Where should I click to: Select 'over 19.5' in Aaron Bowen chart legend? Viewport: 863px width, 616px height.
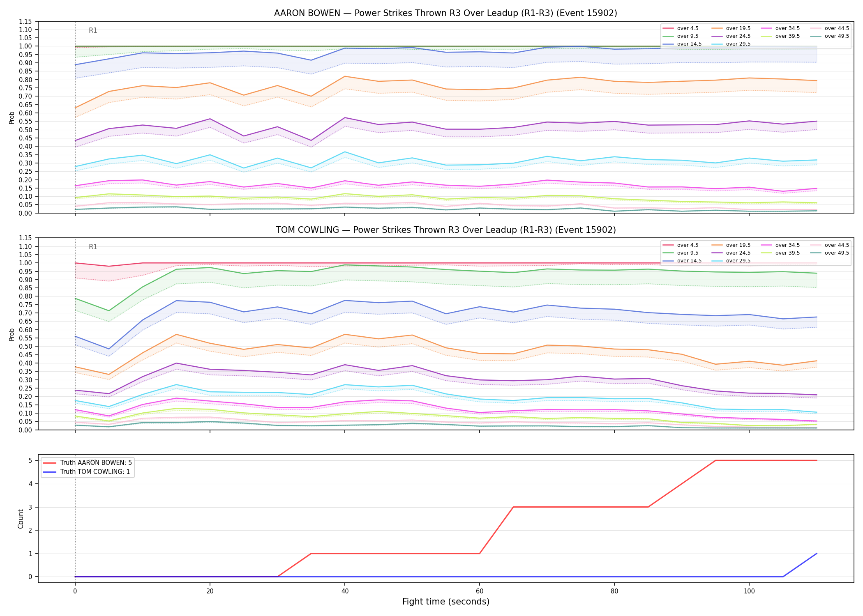731,28
